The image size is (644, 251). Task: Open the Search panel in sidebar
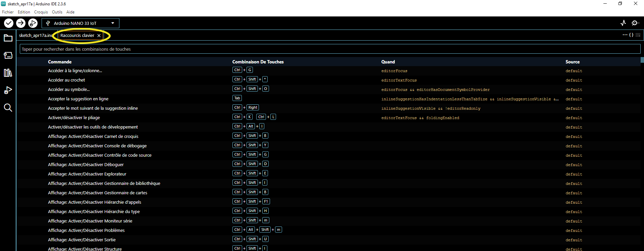click(8, 108)
